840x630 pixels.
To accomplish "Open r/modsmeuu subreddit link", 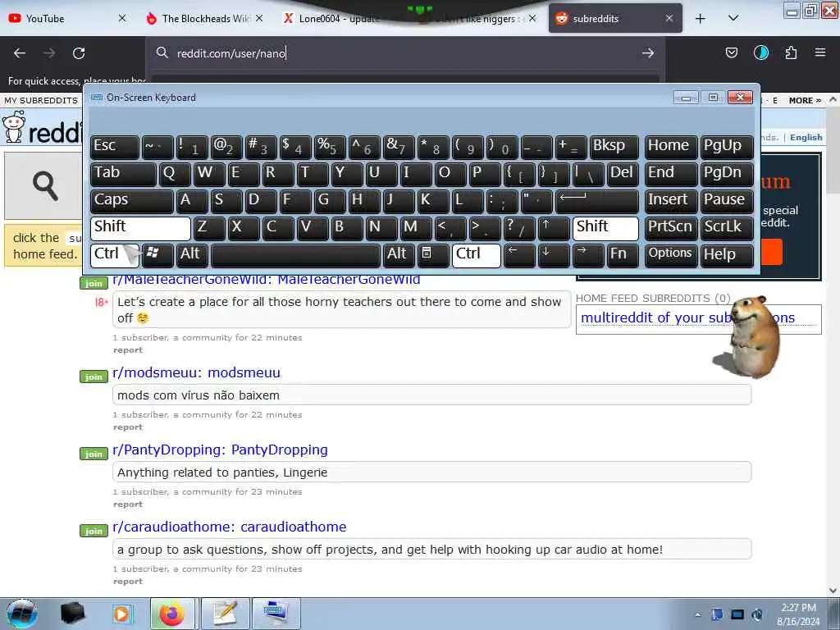I will pos(196,372).
